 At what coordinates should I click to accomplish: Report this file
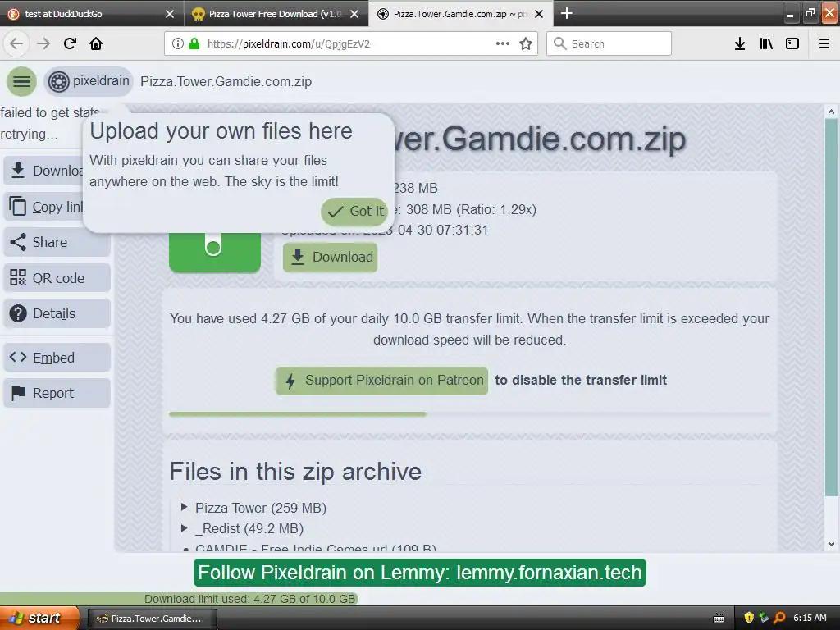click(x=57, y=393)
